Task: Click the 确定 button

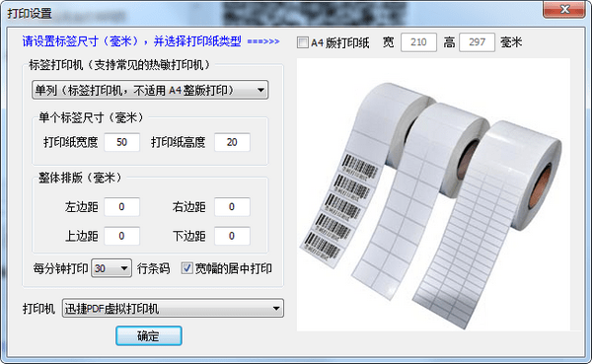Action: click(149, 335)
